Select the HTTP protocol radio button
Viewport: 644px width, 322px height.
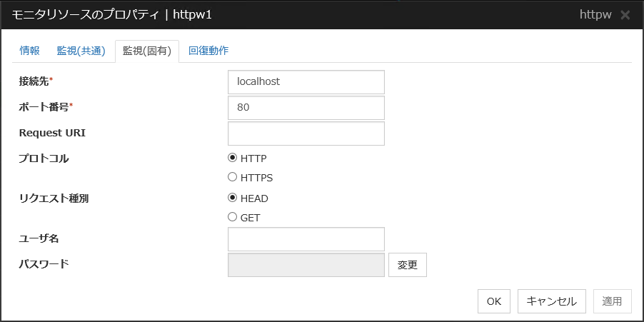click(232, 159)
